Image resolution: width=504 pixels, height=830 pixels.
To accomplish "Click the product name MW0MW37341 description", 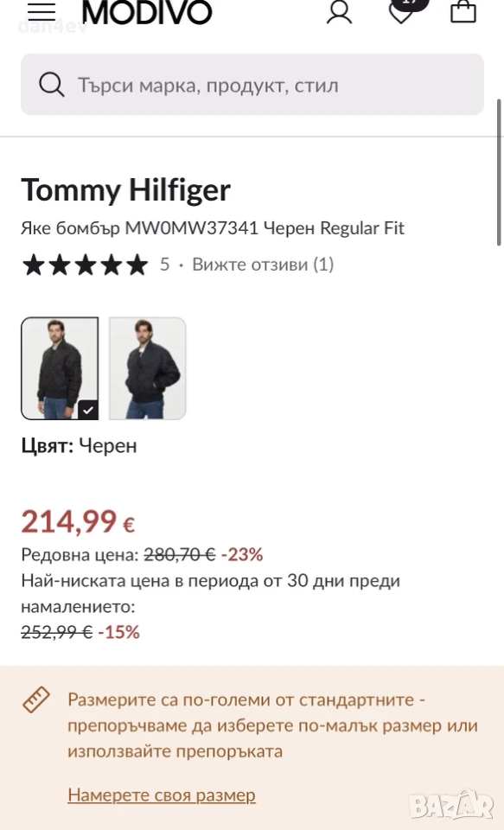I will [x=213, y=228].
